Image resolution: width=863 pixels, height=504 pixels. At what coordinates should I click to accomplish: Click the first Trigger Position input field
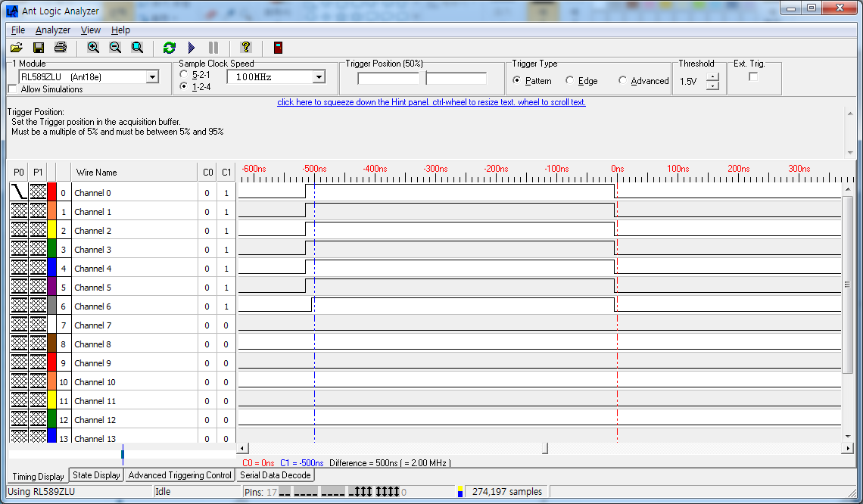pos(388,79)
